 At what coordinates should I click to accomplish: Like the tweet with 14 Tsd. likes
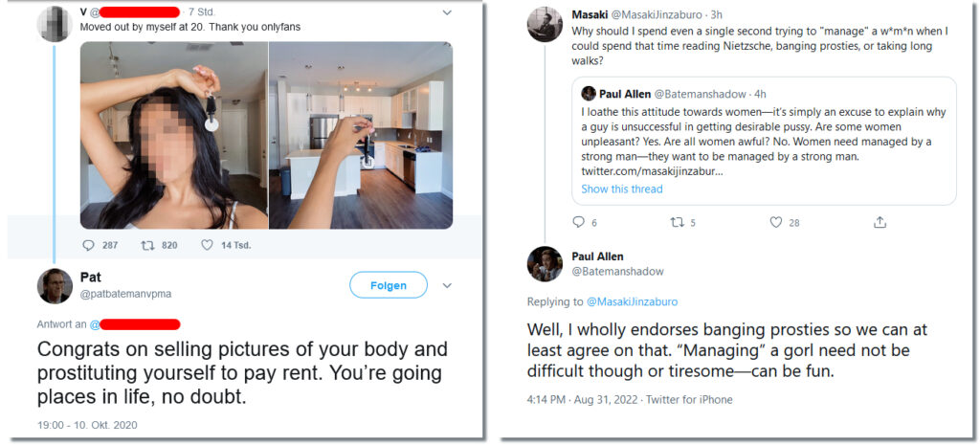click(x=207, y=246)
